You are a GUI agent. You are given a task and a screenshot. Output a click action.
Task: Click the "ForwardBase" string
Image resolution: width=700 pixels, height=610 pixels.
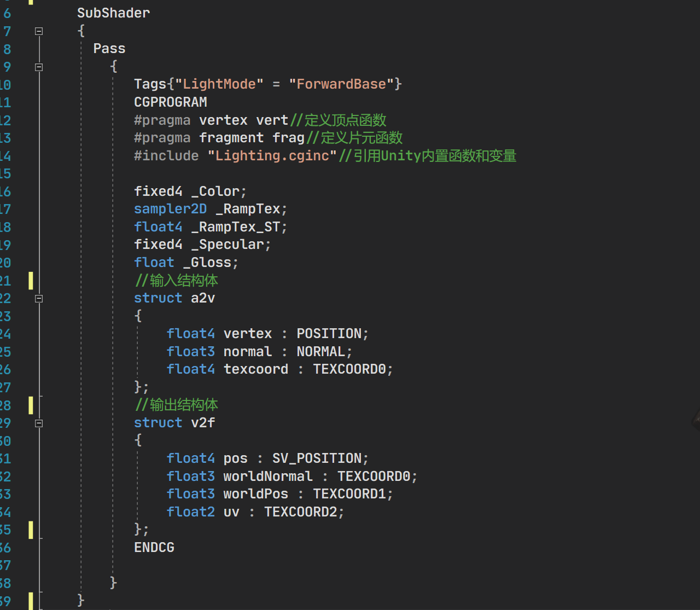341,84
